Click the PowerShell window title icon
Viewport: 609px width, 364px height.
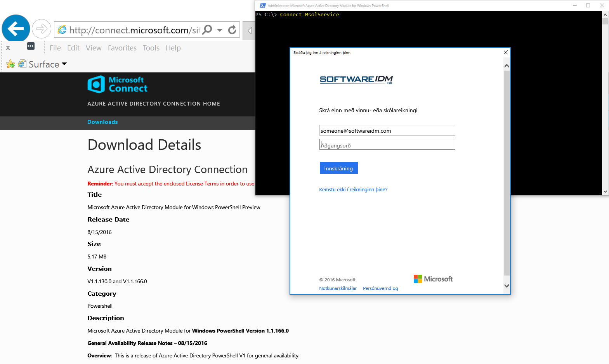262,5
